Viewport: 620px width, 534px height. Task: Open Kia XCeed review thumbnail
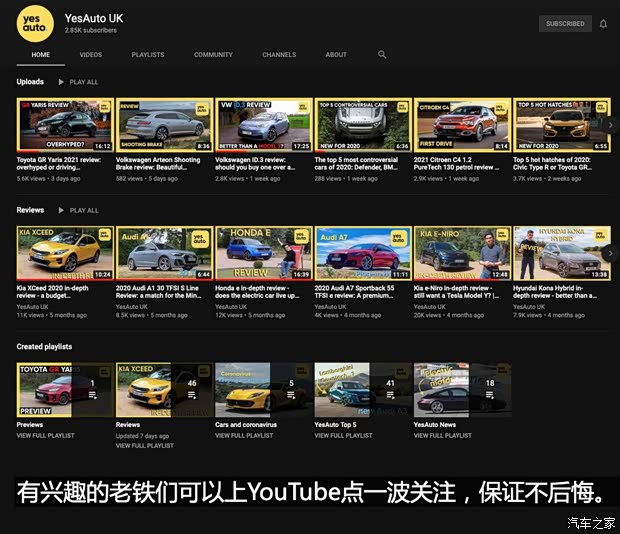click(65, 253)
